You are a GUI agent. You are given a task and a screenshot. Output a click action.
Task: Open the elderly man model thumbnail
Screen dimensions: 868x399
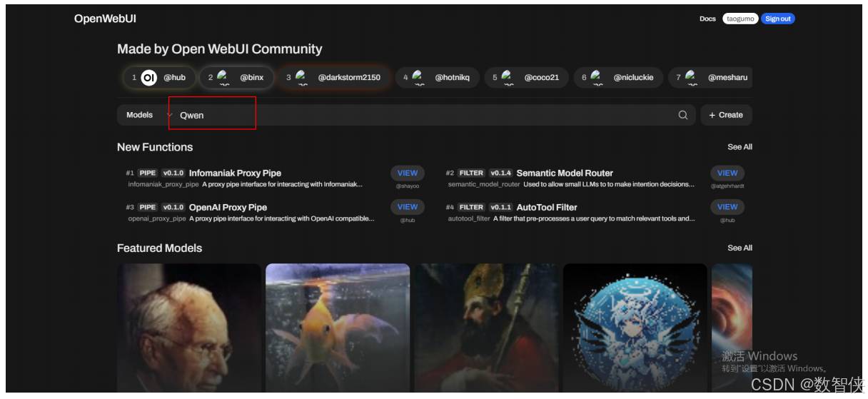click(x=189, y=328)
